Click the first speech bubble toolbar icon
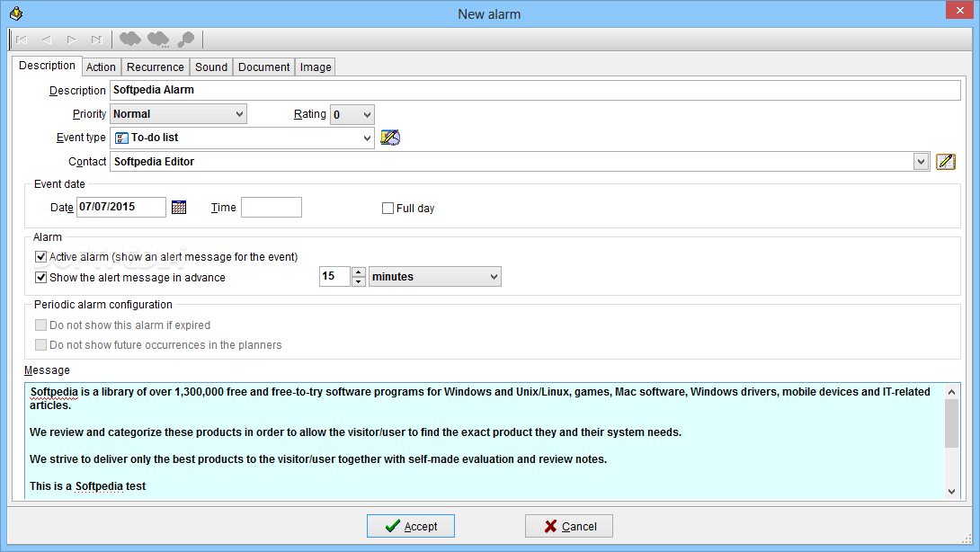This screenshot has height=552, width=980. (130, 40)
